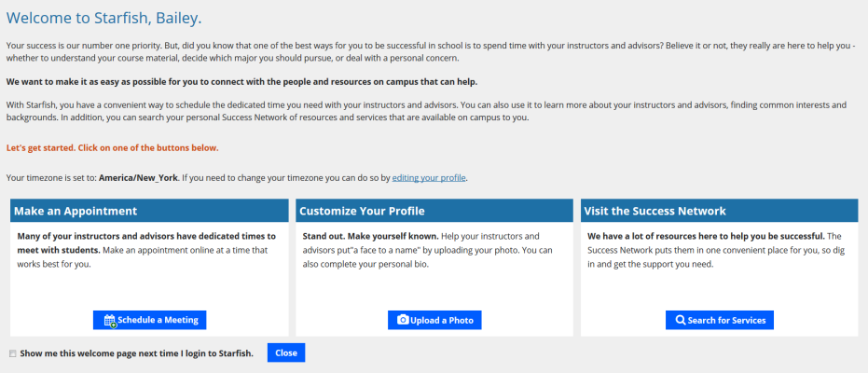The width and height of the screenshot is (868, 373).
Task: Tick the show welcome page next login checkbox
Action: click(x=13, y=353)
